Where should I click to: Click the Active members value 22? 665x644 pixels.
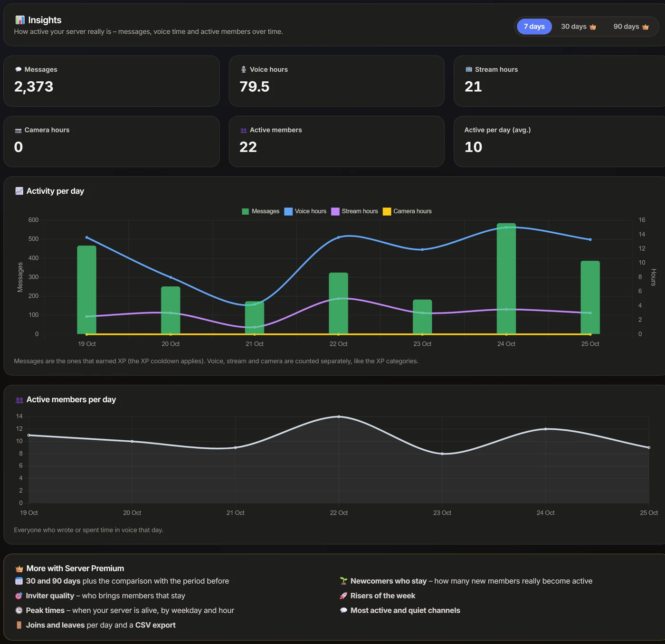248,147
